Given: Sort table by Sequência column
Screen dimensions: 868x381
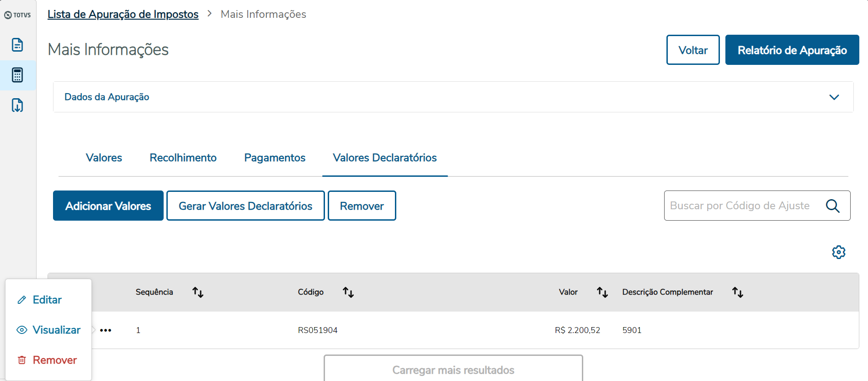Looking at the screenshot, I should point(197,292).
